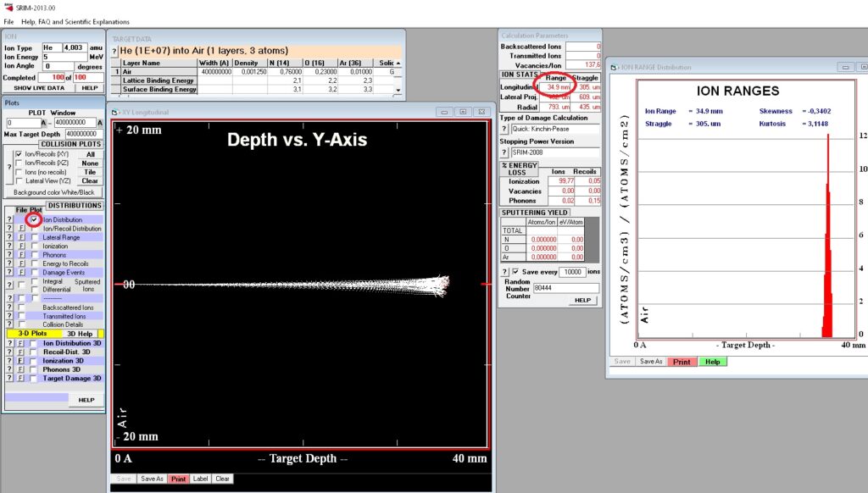Open ? help for Collision Details row
This screenshot has width=868, height=493.
pyautogui.click(x=8, y=324)
